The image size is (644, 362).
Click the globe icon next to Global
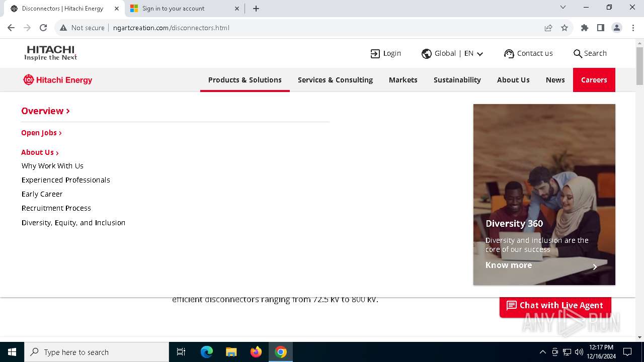pos(427,54)
